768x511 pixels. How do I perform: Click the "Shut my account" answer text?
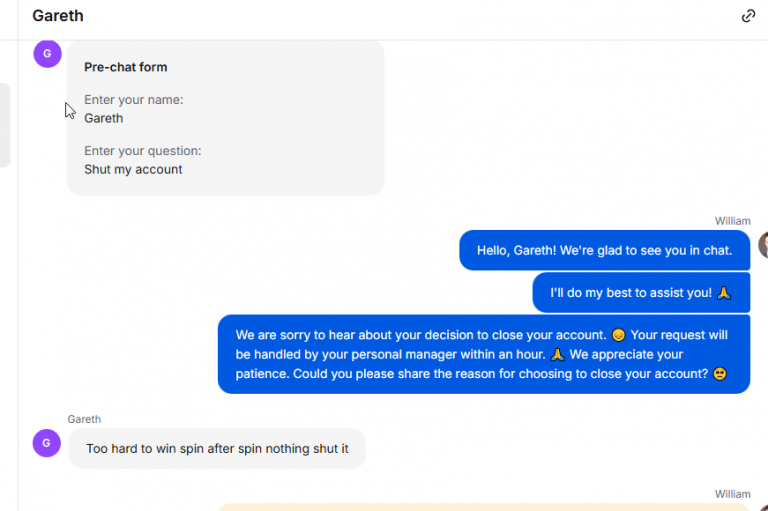[133, 170]
